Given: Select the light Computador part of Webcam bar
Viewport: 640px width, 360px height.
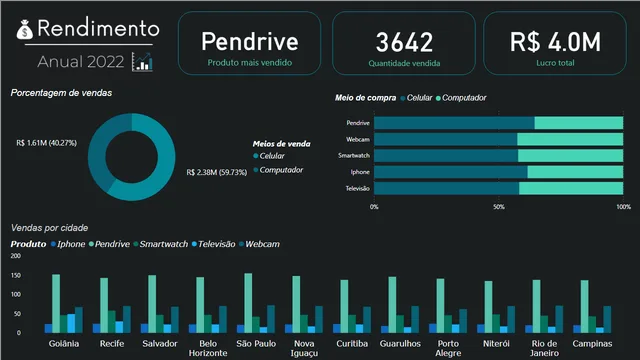Looking at the screenshot, I should pyautogui.click(x=570, y=139).
